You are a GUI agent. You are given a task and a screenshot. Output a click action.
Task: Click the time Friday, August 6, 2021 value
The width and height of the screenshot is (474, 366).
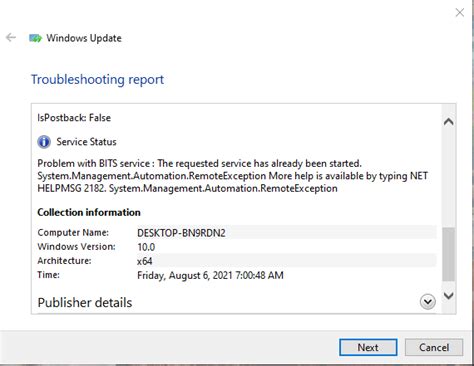point(210,275)
